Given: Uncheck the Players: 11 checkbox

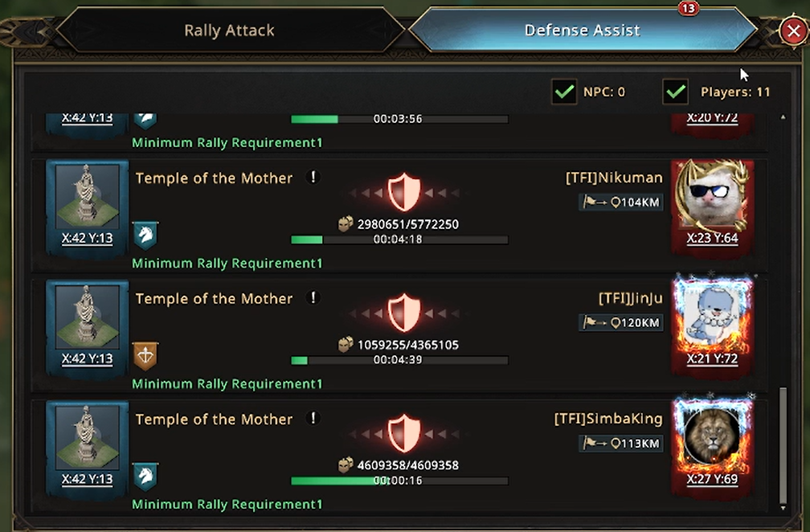Looking at the screenshot, I should point(676,92).
